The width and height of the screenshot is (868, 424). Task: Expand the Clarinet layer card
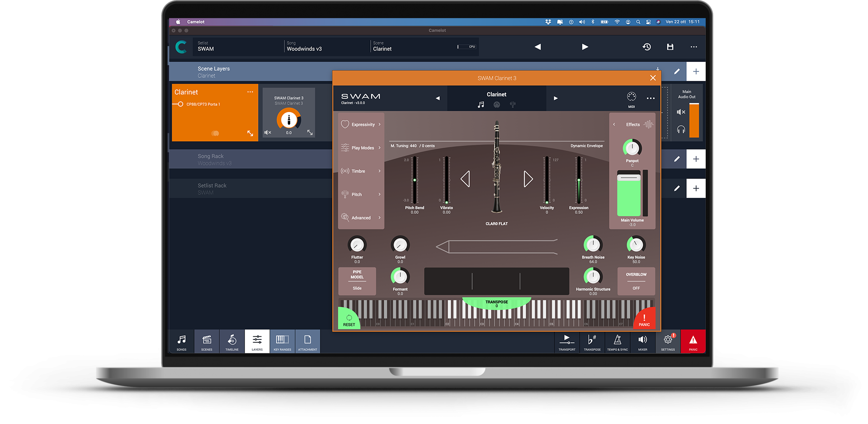tap(250, 133)
